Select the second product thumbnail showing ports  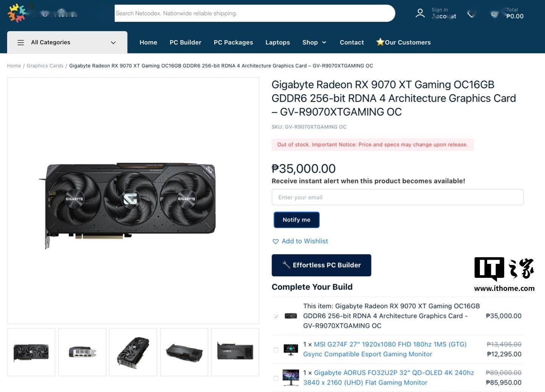pos(82,352)
